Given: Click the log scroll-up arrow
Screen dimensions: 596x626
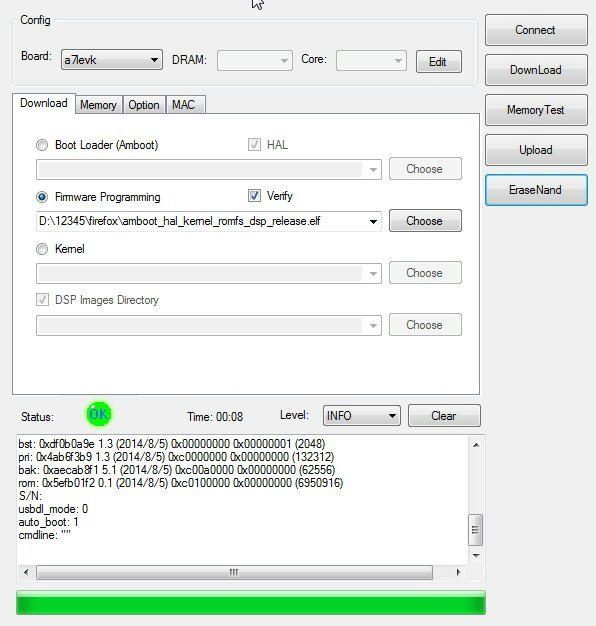Looking at the screenshot, I should pos(476,445).
